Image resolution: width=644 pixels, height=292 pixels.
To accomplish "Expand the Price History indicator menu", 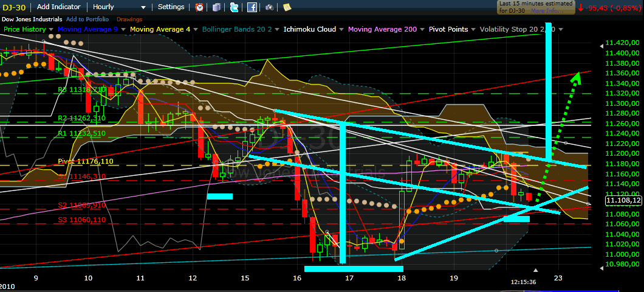I will (51, 30).
